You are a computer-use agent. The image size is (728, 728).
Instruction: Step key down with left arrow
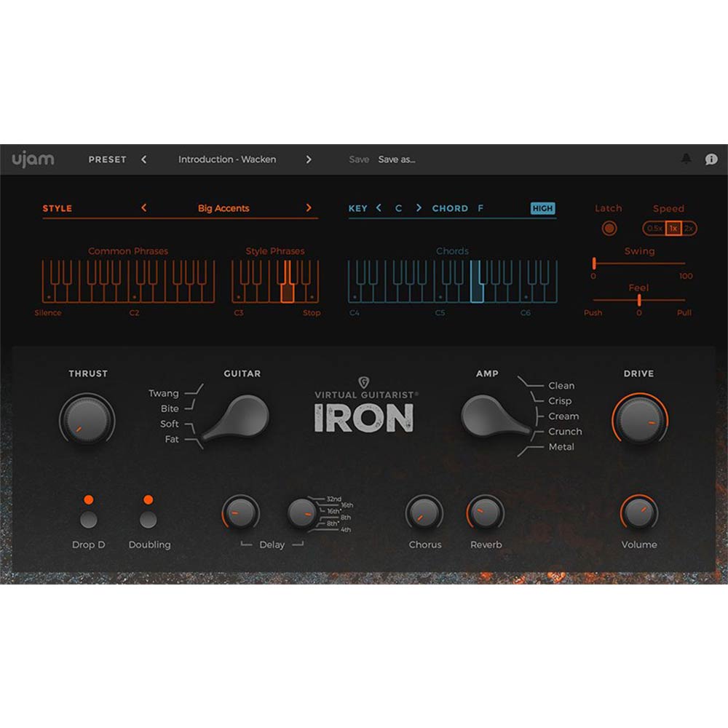379,207
